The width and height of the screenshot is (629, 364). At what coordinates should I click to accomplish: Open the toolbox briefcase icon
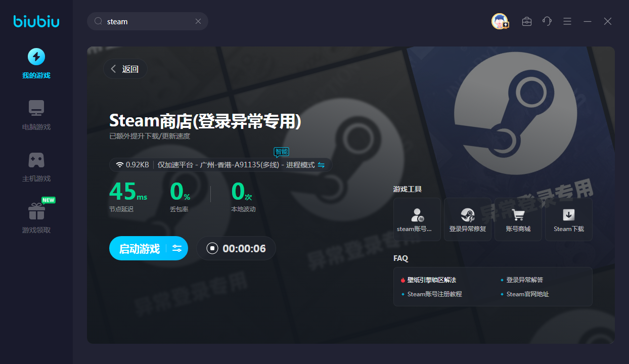click(x=526, y=21)
